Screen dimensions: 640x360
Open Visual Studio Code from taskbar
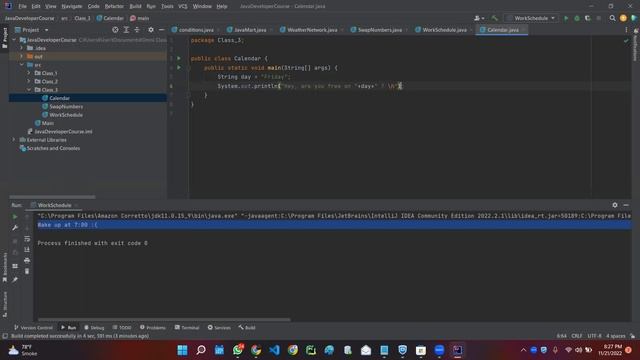[274, 350]
